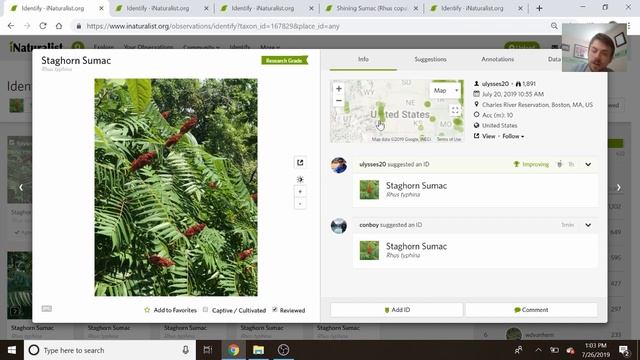This screenshot has height=360, width=640.
Task: Go to previous observation arrow
Action: 21,187
